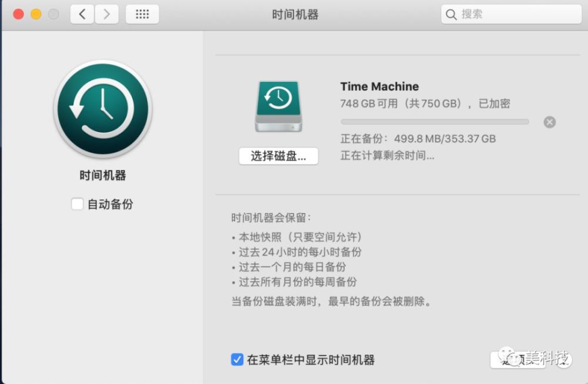The image size is (588, 384).
Task: Click the 本地快照 bullet line
Action: pyautogui.click(x=296, y=237)
